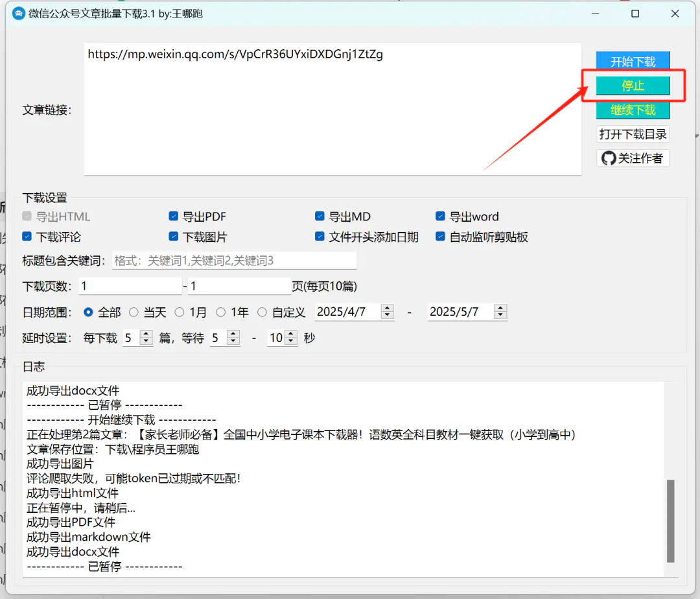Increase articles-per-batch 每下载 spinner value
This screenshot has width=700, height=599.
[x=146, y=334]
